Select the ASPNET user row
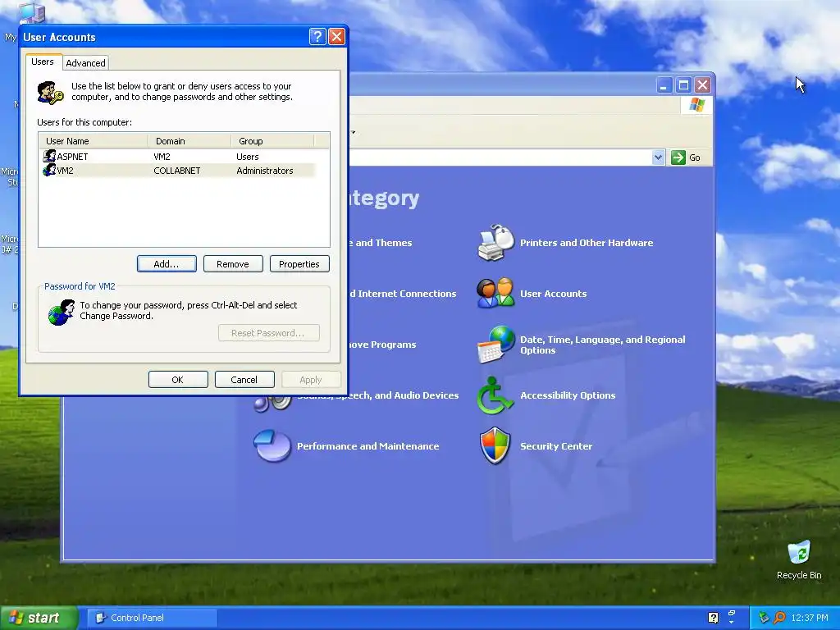 pyautogui.click(x=177, y=157)
